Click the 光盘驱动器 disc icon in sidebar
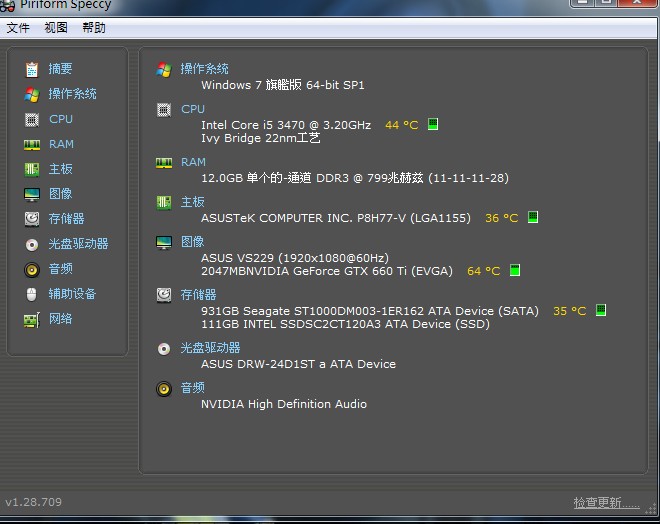Image resolution: width=660 pixels, height=524 pixels. click(x=32, y=245)
